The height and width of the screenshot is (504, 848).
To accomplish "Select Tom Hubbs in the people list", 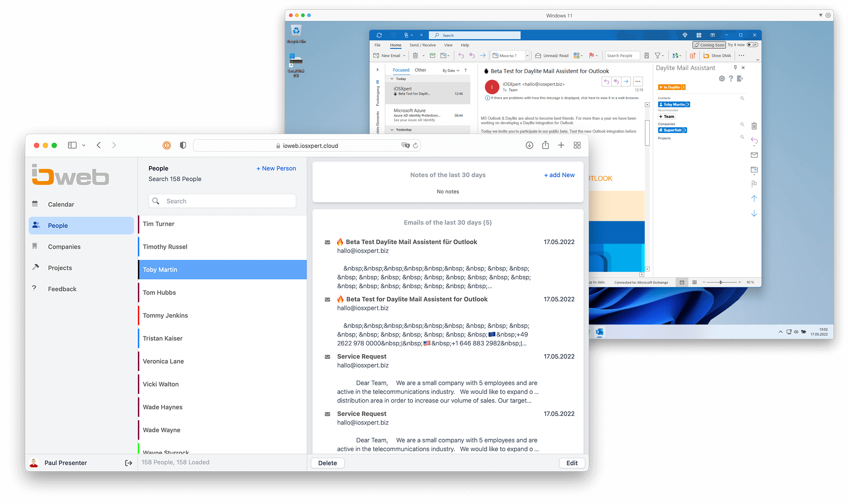I will pyautogui.click(x=223, y=293).
